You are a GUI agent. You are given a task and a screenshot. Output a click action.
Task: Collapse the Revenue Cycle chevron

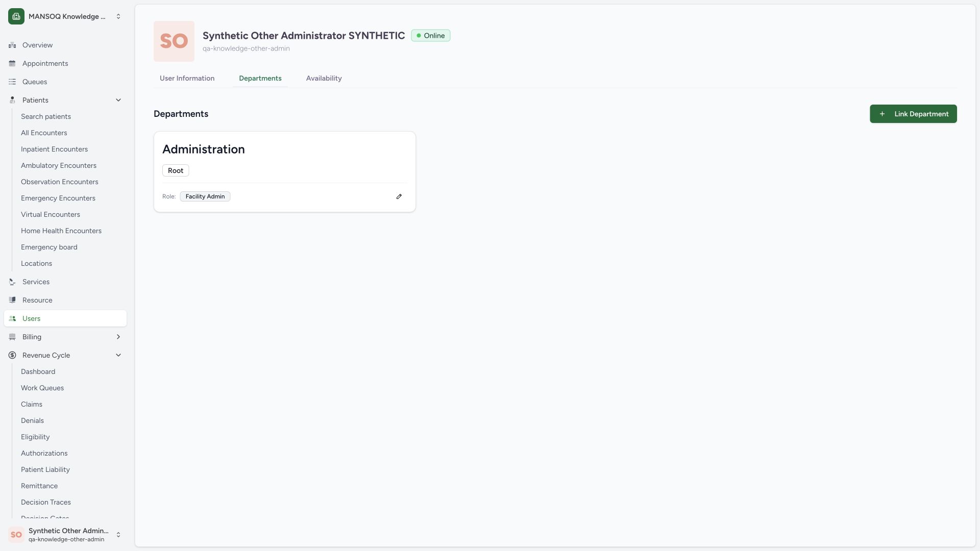118,356
